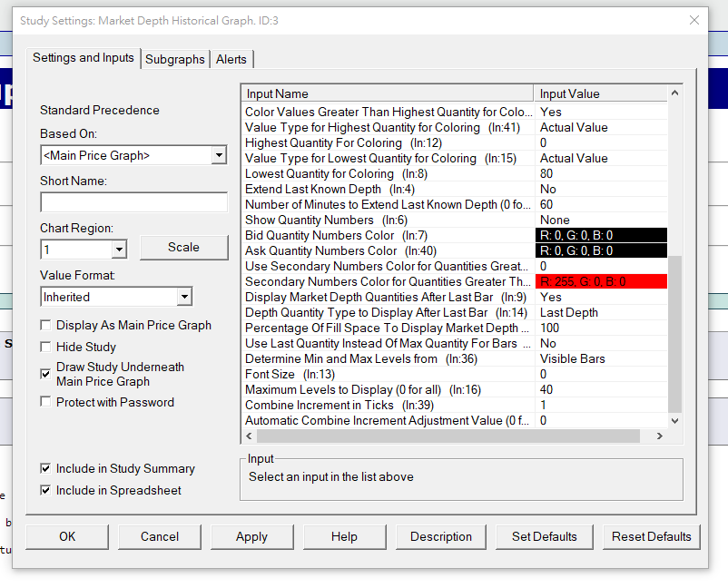The height and width of the screenshot is (588, 728).
Task: Select Depth Quantity Type to Display row
Action: point(455,312)
